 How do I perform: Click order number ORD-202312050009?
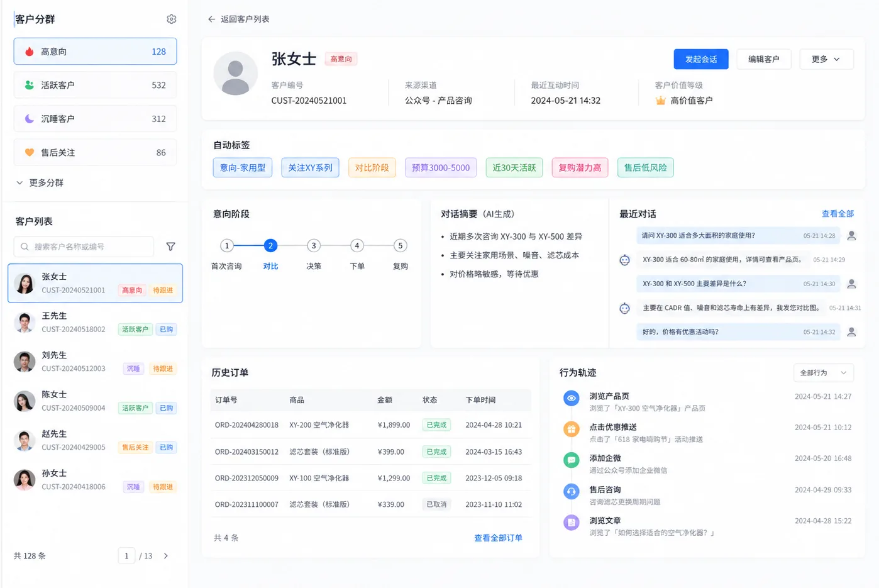tap(246, 478)
